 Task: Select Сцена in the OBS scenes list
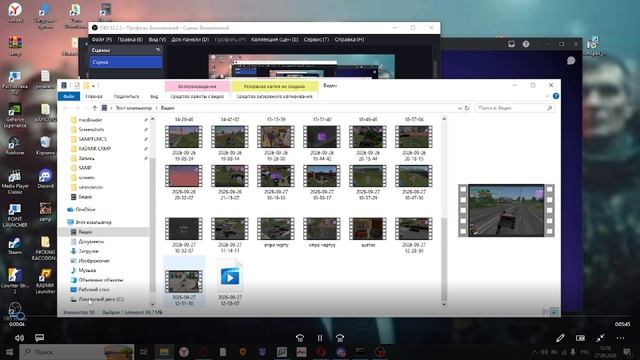pos(126,62)
